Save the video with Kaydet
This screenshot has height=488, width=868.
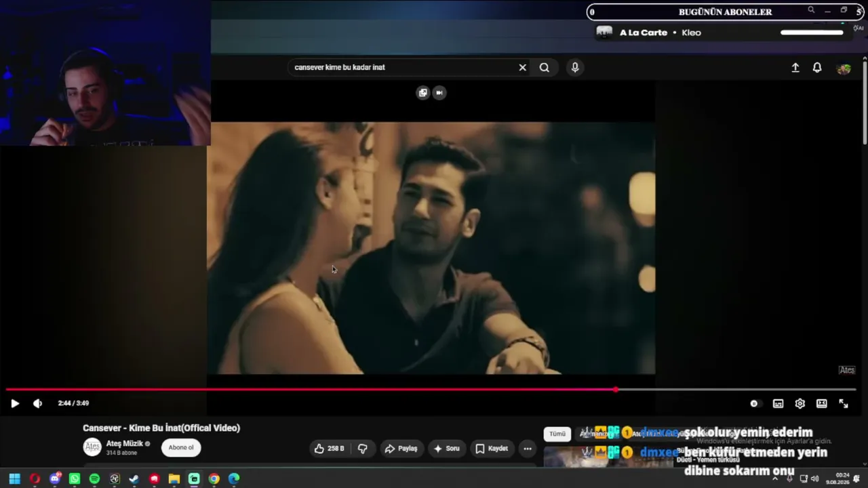pyautogui.click(x=492, y=449)
